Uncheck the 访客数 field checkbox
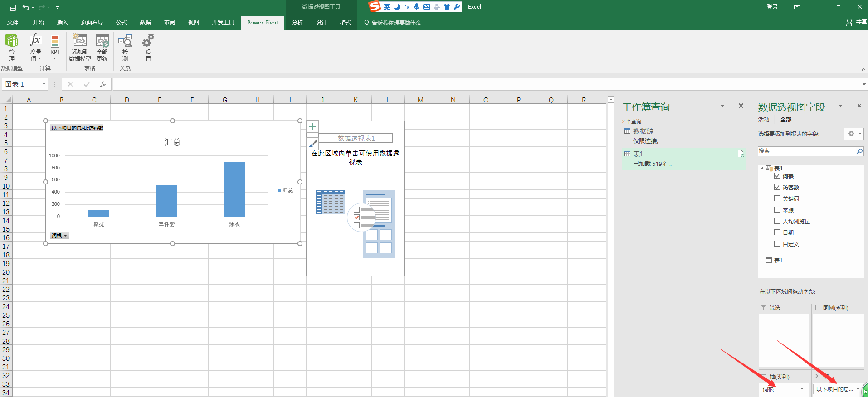 [x=777, y=187]
